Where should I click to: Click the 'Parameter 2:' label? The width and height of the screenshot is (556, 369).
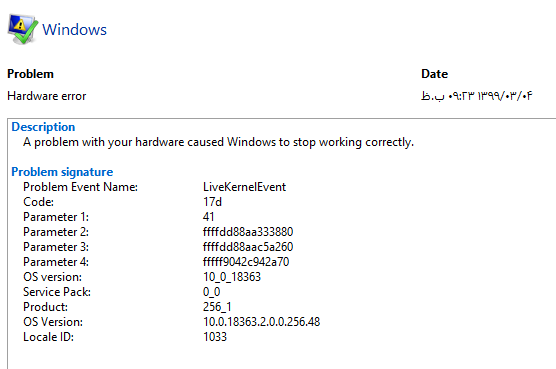click(56, 232)
